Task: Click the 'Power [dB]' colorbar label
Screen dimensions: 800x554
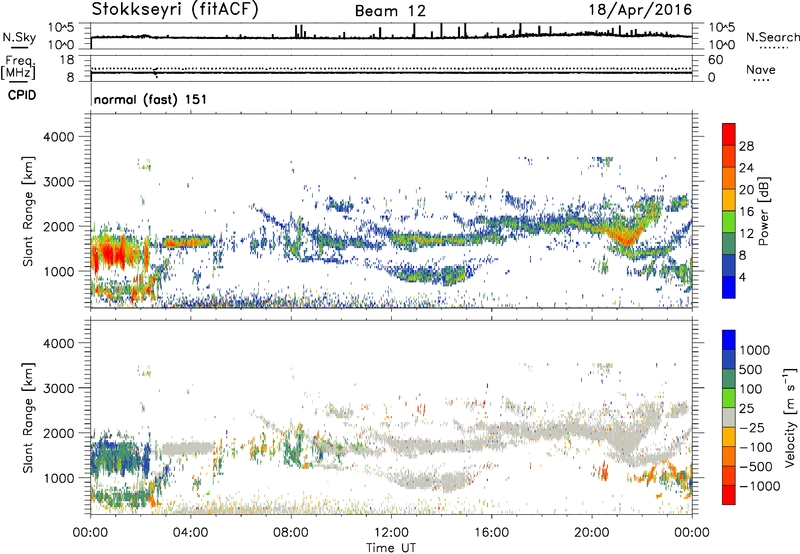Action: point(763,211)
